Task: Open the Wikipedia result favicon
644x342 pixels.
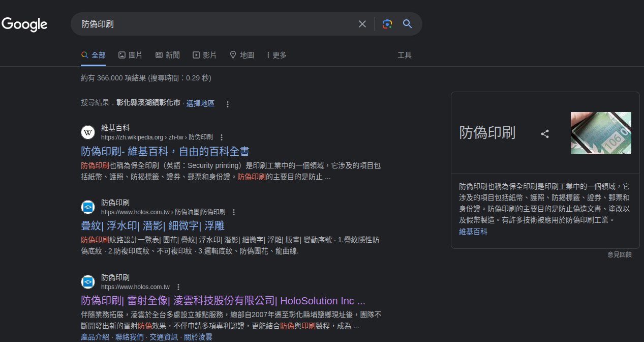Action: click(88, 133)
